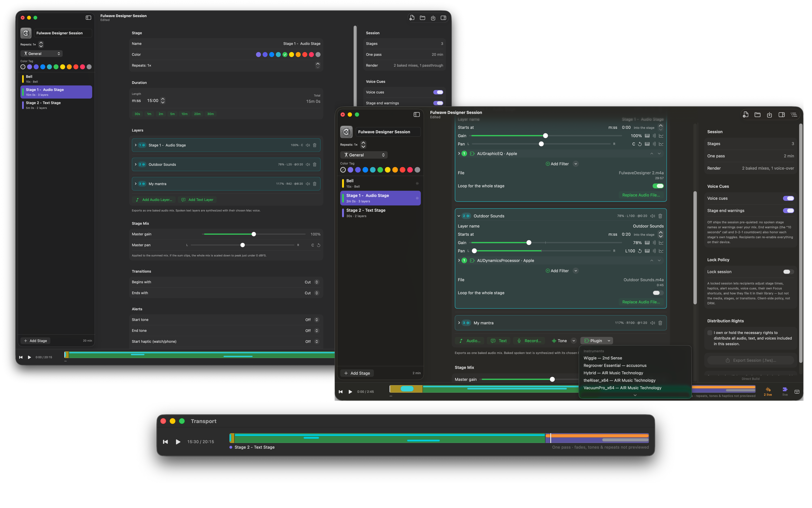Click the Length stepper in back window
This screenshot has width=812, height=508.
tap(163, 100)
